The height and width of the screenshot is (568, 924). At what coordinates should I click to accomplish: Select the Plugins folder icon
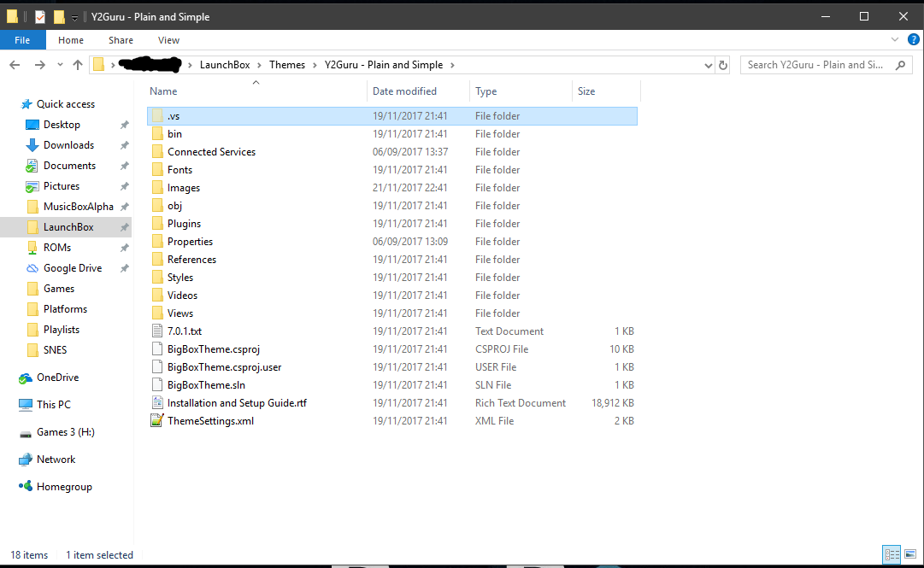coord(157,224)
